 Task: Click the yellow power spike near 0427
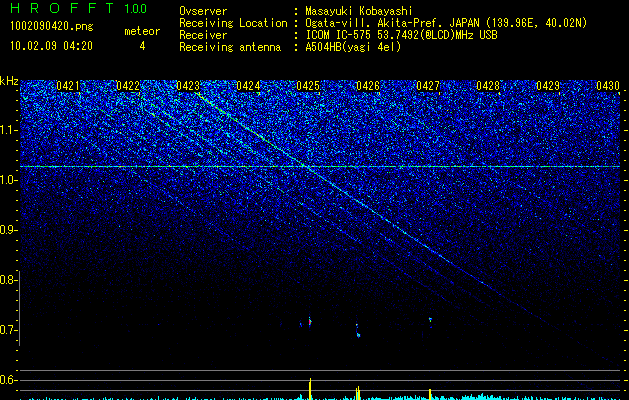tap(430, 394)
